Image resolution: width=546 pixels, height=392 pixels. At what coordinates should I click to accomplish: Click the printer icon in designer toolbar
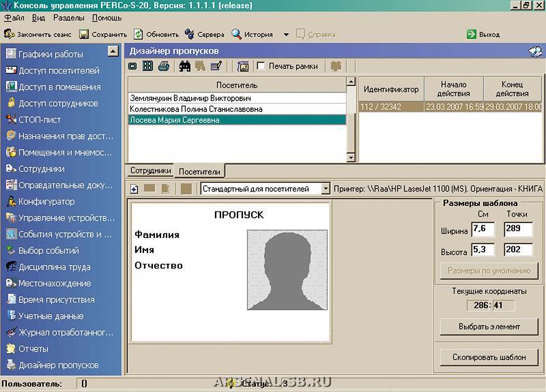click(164, 66)
